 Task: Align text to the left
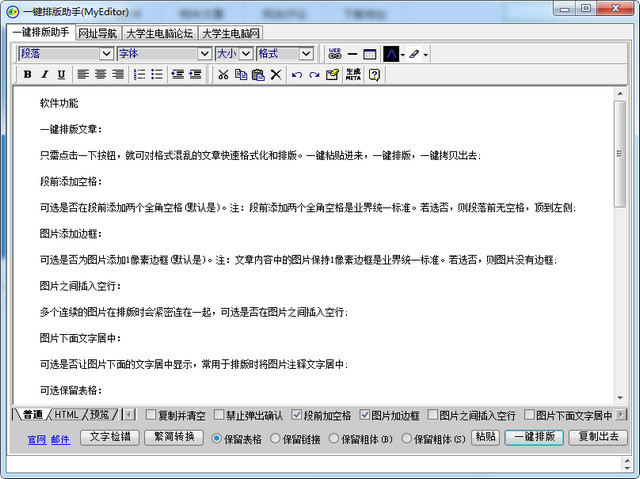pos(83,74)
